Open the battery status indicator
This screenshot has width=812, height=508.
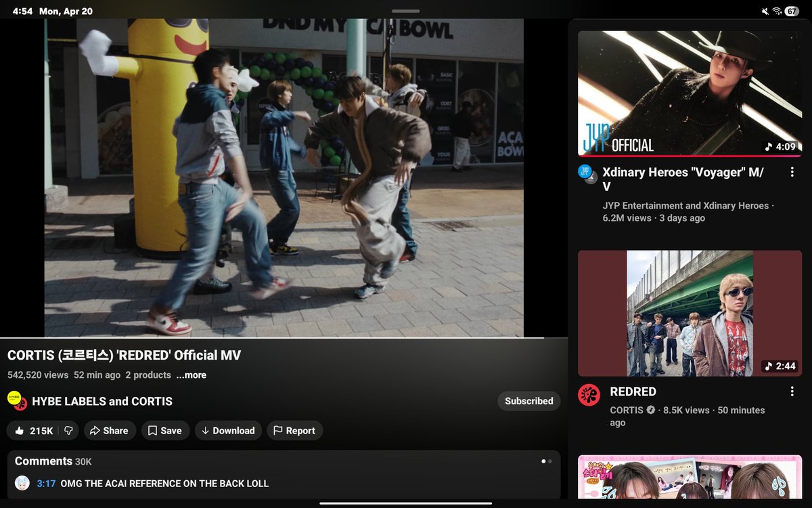coord(792,12)
